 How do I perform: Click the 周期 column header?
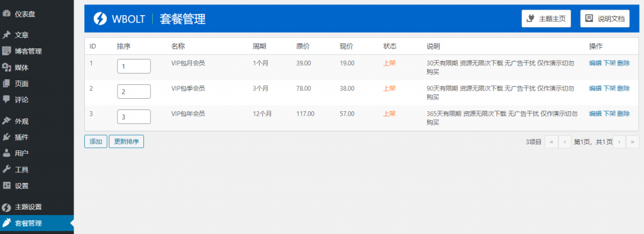coord(259,47)
